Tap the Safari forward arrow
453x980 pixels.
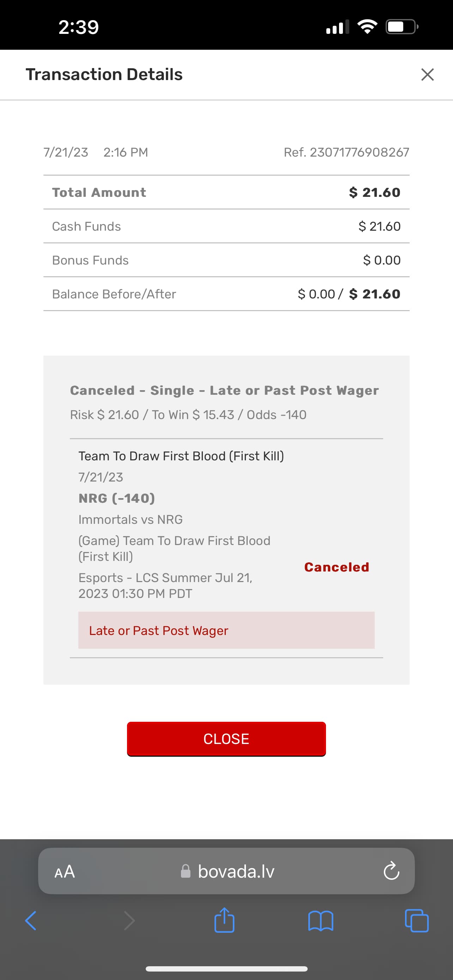pyautogui.click(x=129, y=921)
